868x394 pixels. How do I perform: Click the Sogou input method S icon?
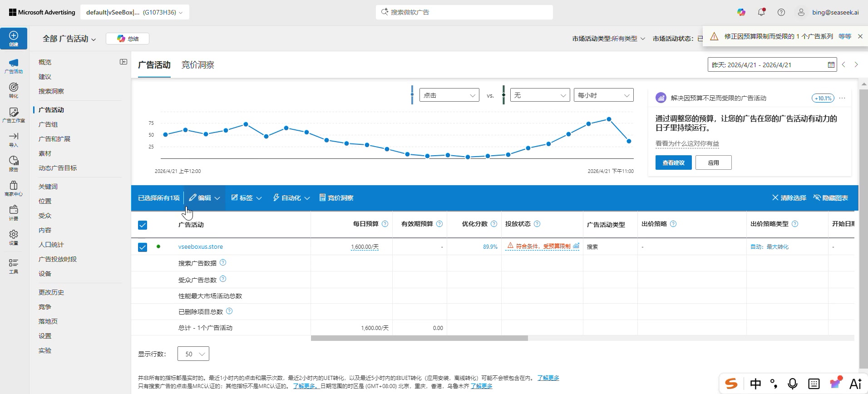point(731,384)
